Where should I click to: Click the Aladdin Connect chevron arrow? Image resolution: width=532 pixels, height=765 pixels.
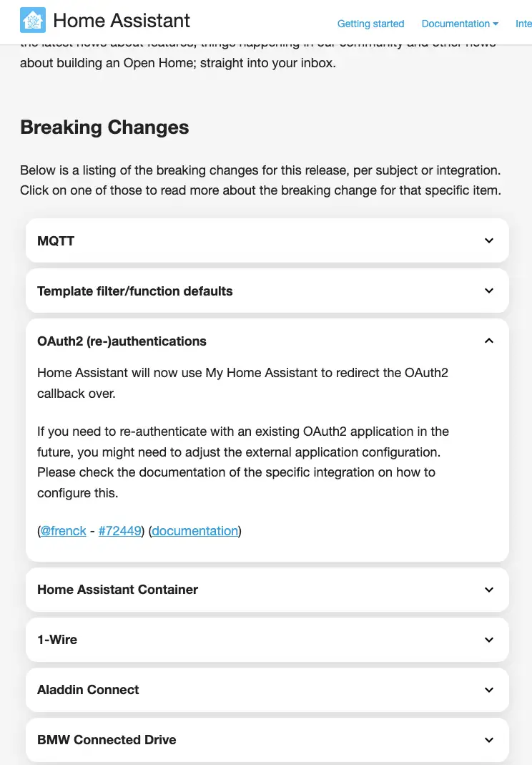pos(489,690)
